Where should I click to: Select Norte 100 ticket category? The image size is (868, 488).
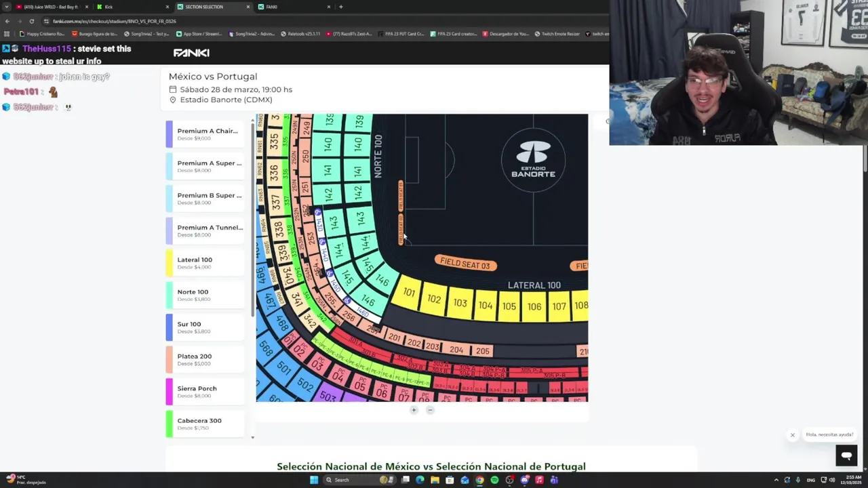click(205, 295)
